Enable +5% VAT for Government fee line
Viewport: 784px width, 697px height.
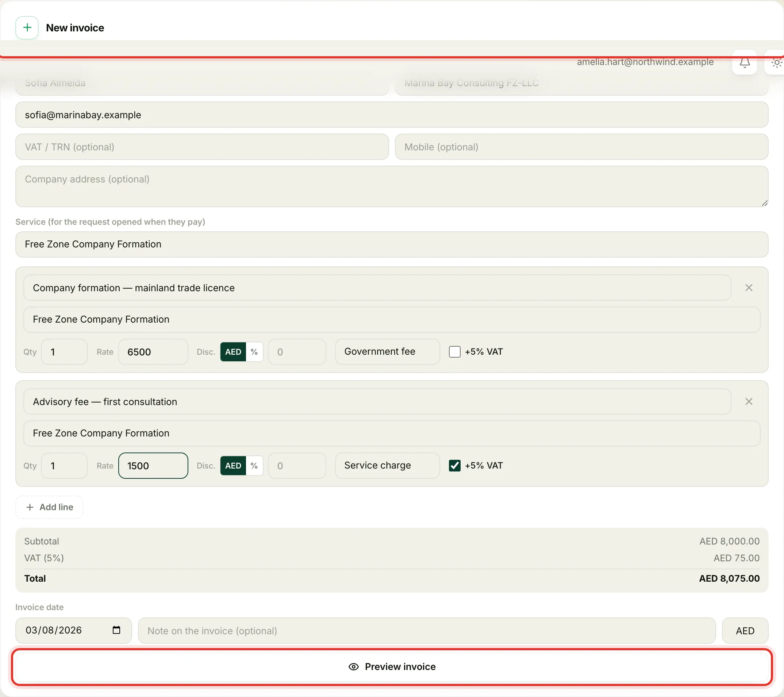[454, 351]
